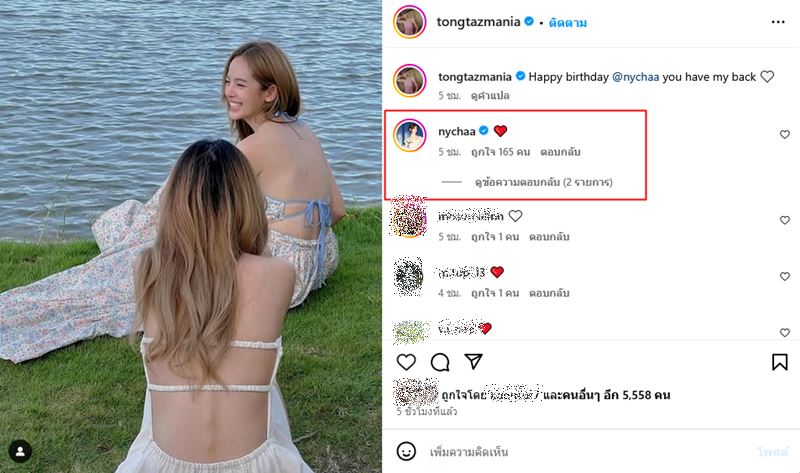Open tagged people icon on photo

click(x=21, y=452)
